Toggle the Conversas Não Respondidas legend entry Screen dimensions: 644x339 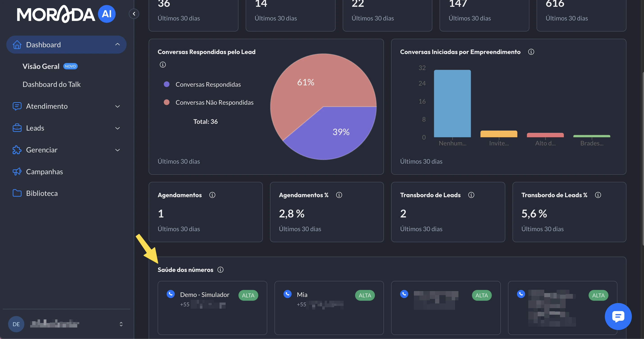pos(215,102)
